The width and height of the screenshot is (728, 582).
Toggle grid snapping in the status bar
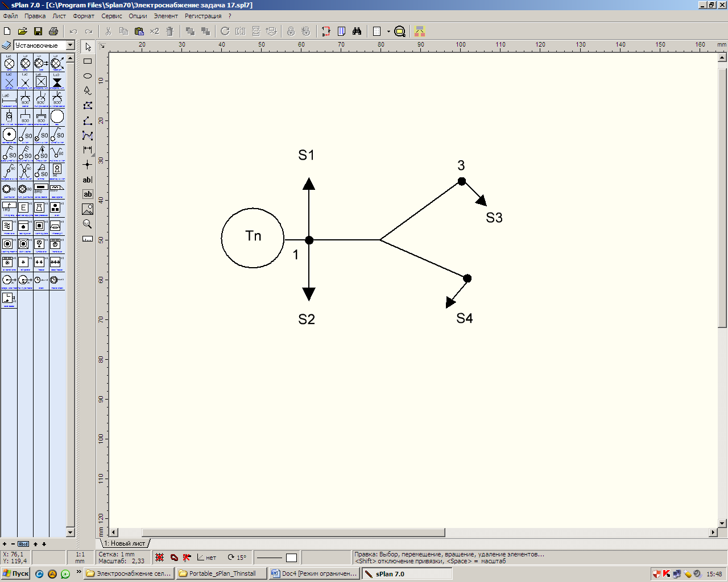(160, 558)
